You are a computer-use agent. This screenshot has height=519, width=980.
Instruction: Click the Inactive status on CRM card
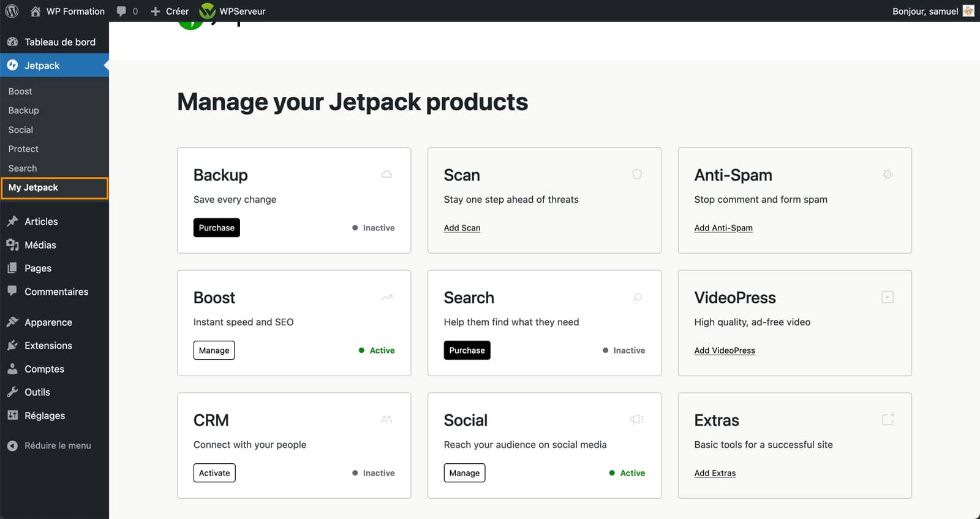pyautogui.click(x=374, y=473)
